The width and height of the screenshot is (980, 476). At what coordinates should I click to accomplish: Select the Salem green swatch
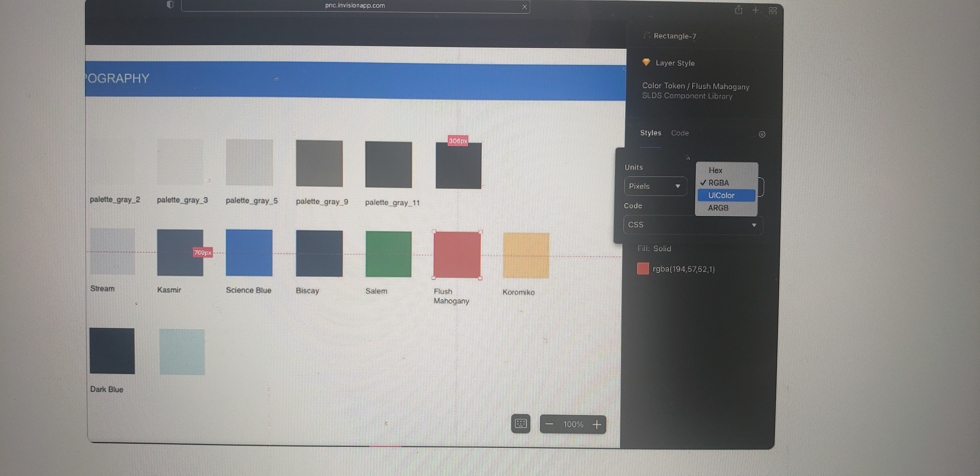tap(388, 254)
